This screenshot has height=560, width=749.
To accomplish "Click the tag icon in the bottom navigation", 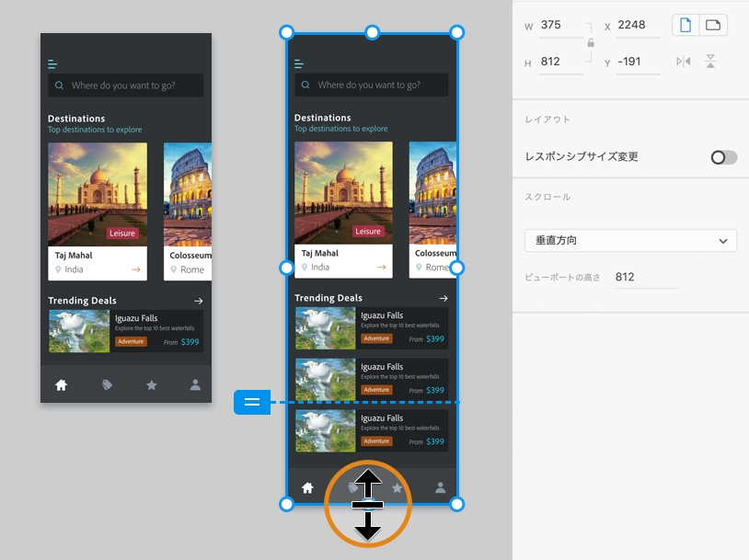I will 353,486.
